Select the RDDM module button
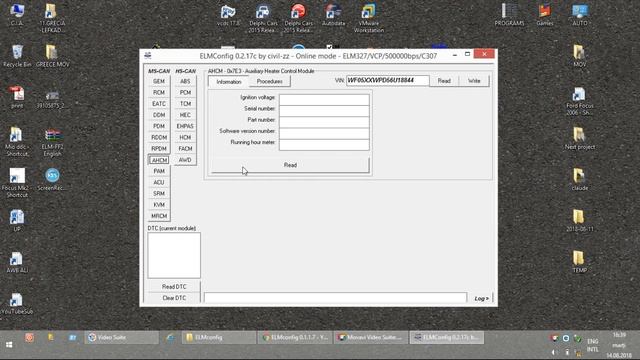 [159, 138]
